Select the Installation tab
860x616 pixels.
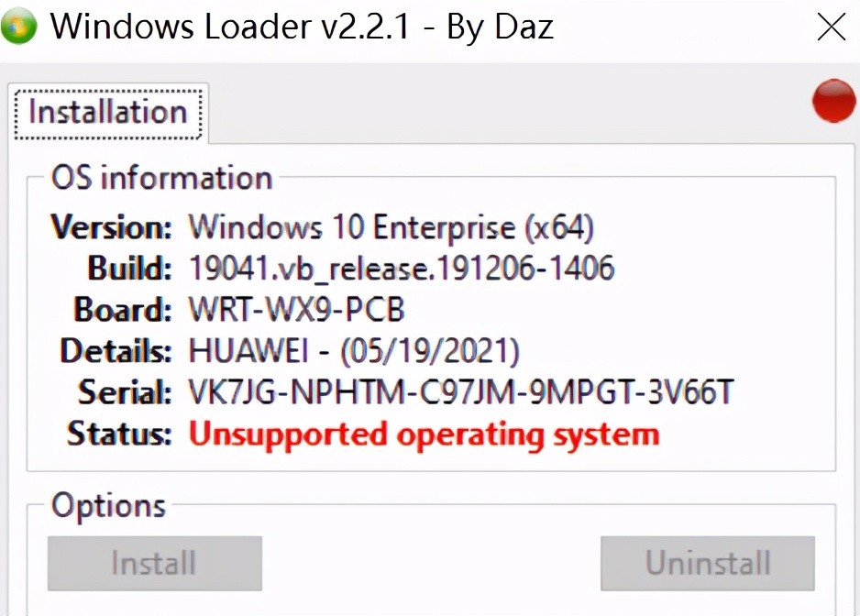(107, 112)
